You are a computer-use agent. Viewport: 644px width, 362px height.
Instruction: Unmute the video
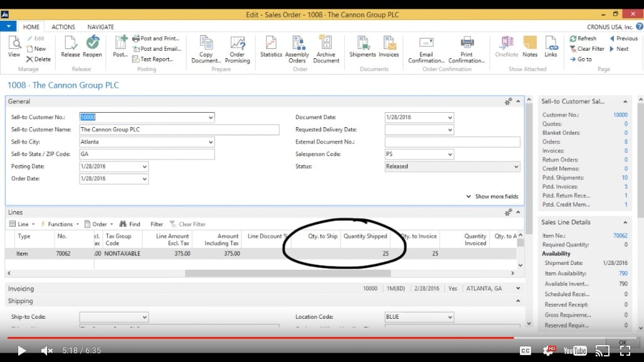pyautogui.click(x=47, y=351)
